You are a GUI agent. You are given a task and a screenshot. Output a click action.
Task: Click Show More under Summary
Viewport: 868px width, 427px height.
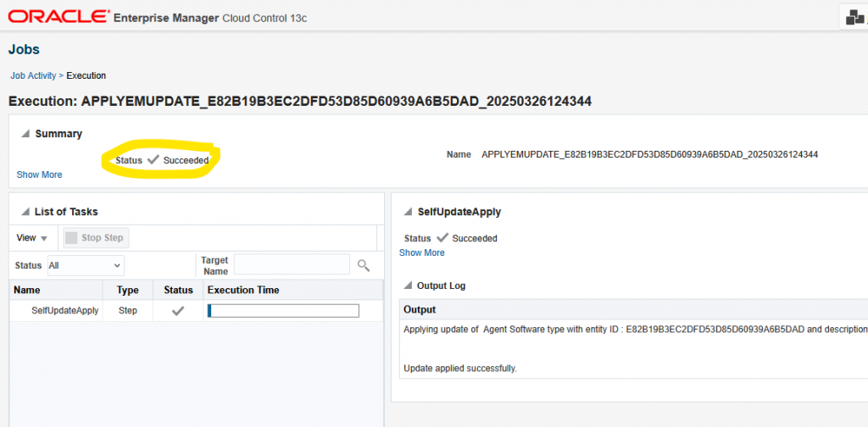[39, 175]
